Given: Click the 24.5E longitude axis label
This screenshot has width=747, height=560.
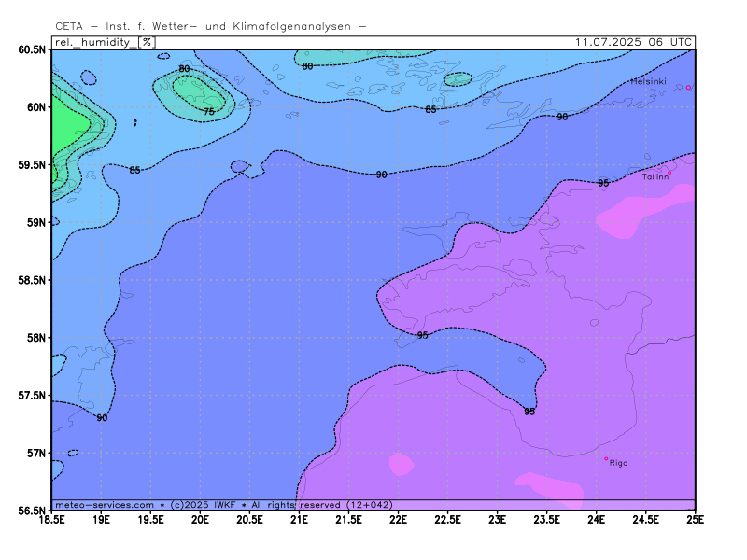Looking at the screenshot, I should [x=646, y=520].
